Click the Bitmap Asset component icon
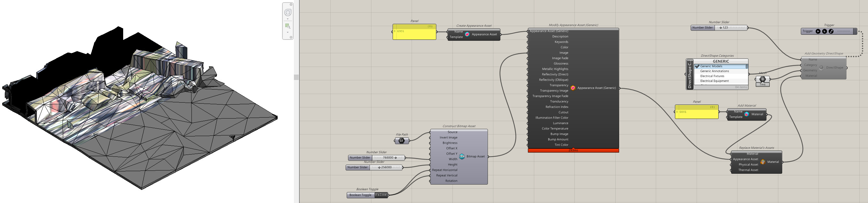 pos(462,156)
